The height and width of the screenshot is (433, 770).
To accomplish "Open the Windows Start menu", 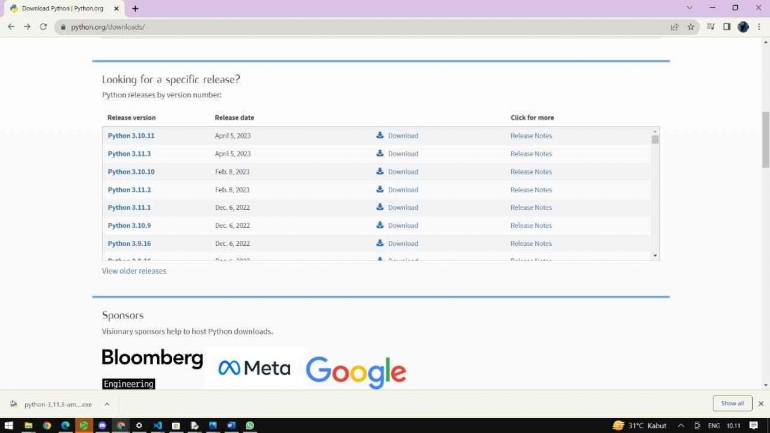I will point(9,425).
